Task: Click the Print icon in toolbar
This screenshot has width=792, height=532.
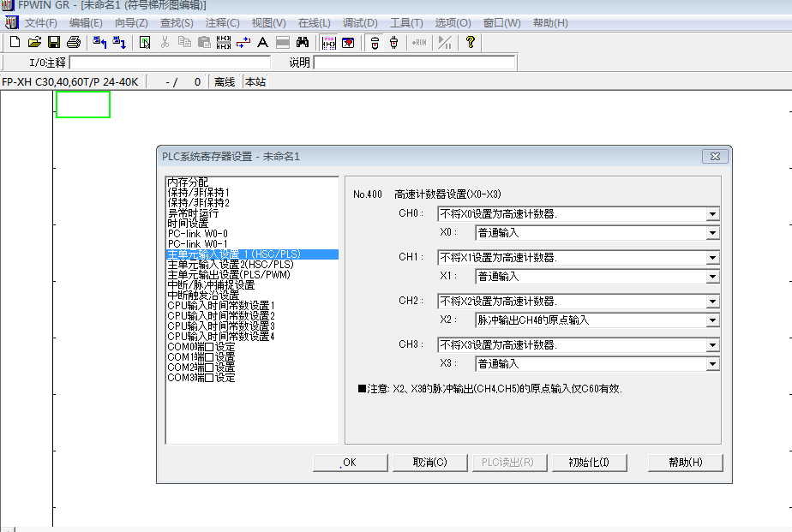Action: point(74,42)
